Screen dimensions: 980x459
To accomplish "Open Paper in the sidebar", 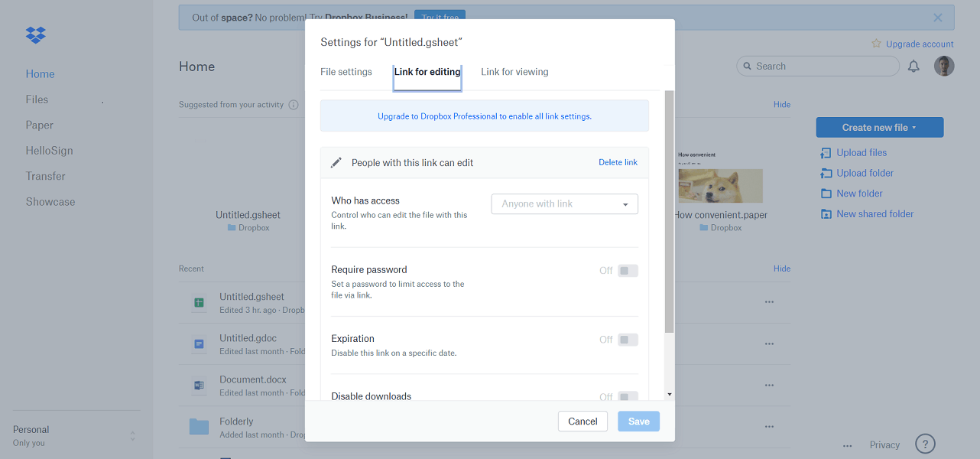I will pos(40,125).
